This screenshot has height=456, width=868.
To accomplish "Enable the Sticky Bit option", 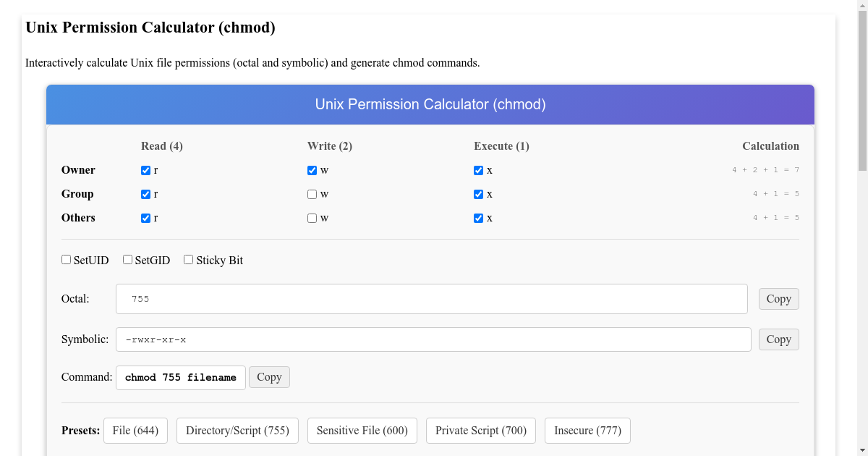I will point(188,259).
